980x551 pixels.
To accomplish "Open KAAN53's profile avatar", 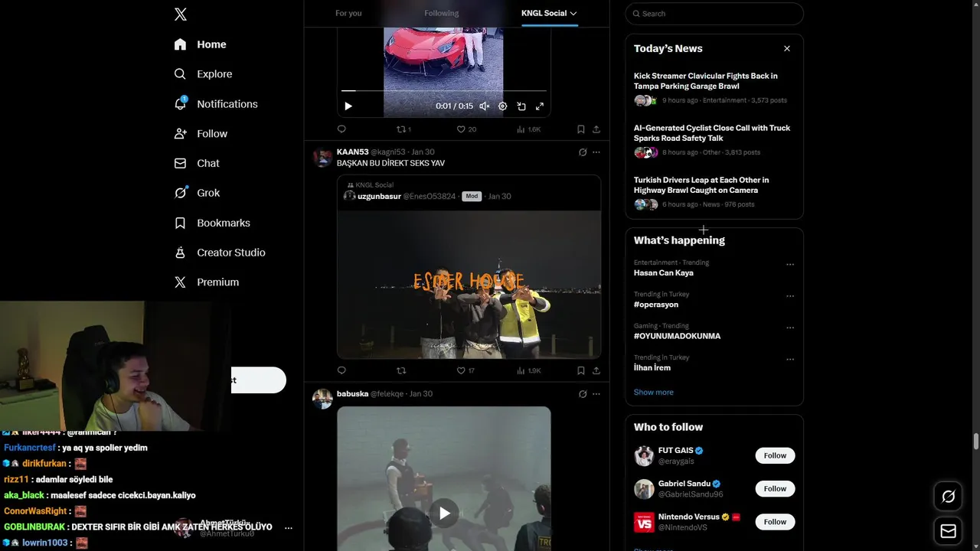I will click(x=322, y=157).
